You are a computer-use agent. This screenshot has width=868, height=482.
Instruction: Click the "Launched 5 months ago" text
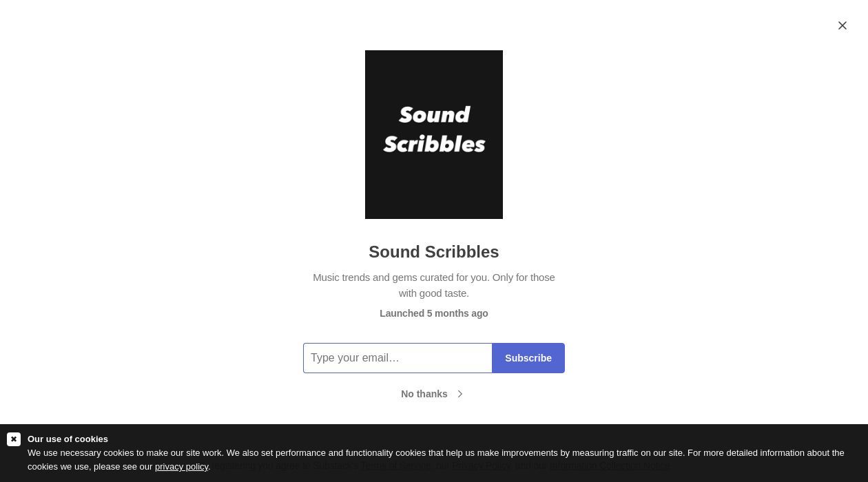[x=434, y=313]
